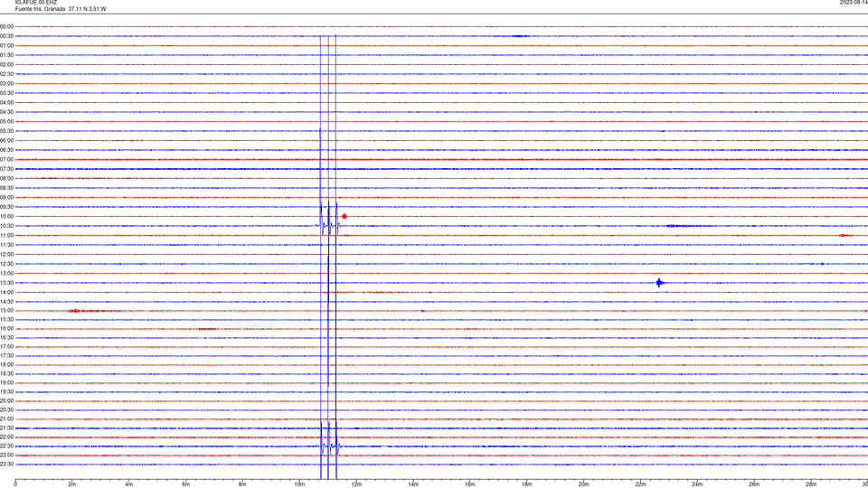The height and width of the screenshot is (488, 868).
Task: Select the 02:00 trace time label
Action: click(6, 65)
